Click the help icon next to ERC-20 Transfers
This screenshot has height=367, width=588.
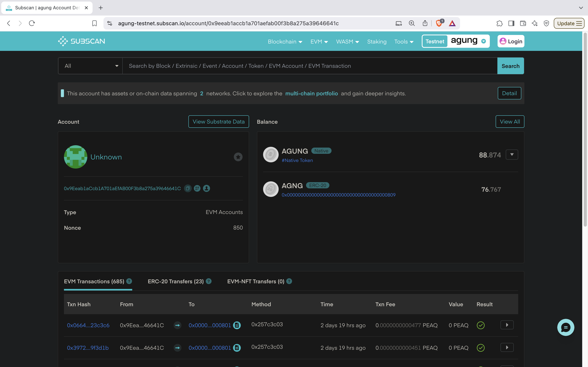pos(209,281)
